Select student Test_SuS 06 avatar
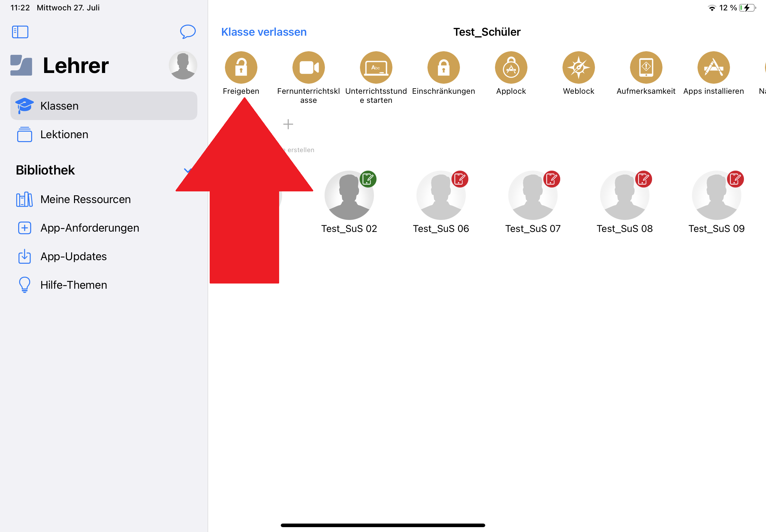Viewport: 766px width, 532px height. point(441,195)
